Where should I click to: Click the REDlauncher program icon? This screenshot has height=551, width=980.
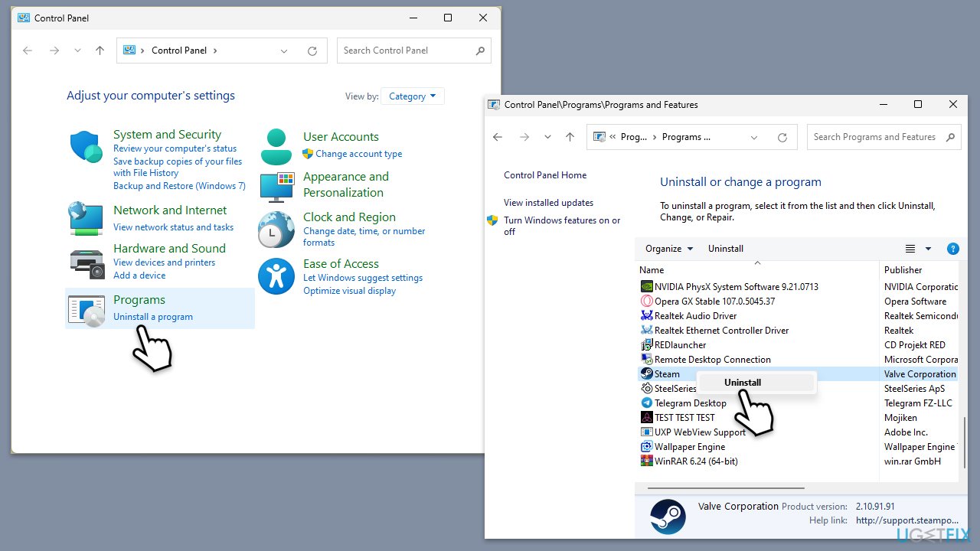coord(647,345)
